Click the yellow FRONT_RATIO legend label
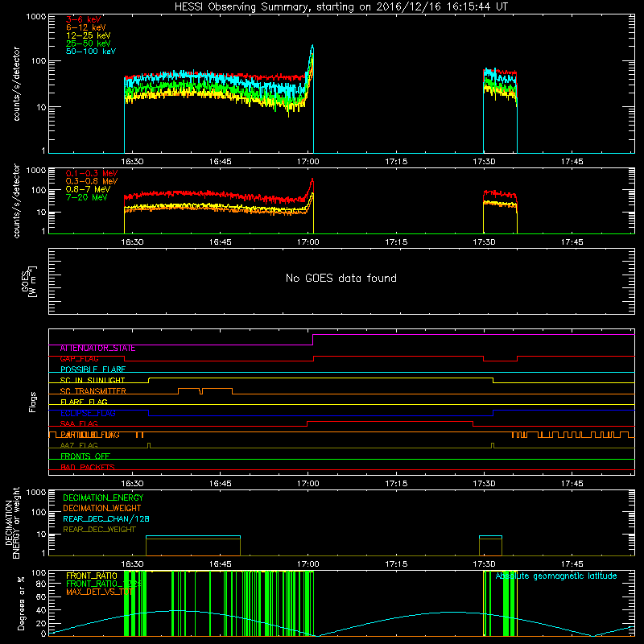This screenshot has width=644, height=644. 92,576
